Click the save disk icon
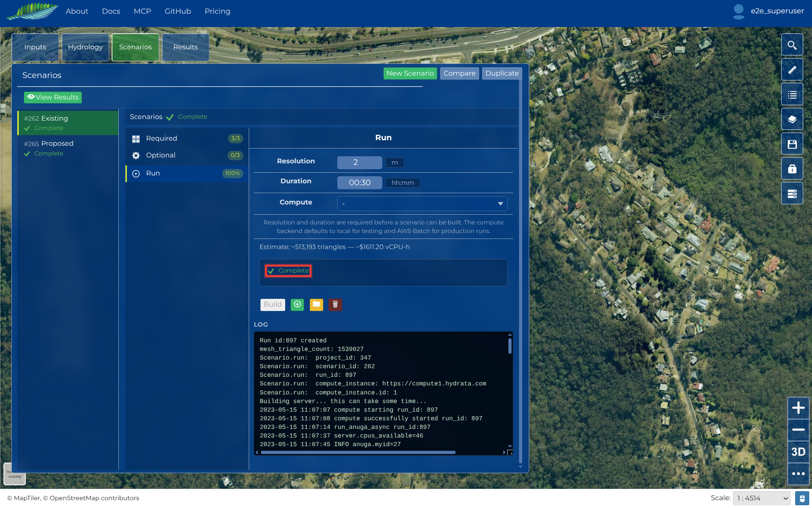 click(792, 144)
